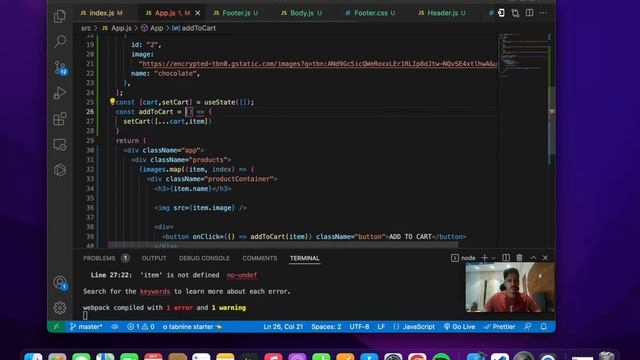Switch to Footer.css tab
Image resolution: width=640 pixels, height=360 pixels.
pyautogui.click(x=370, y=13)
